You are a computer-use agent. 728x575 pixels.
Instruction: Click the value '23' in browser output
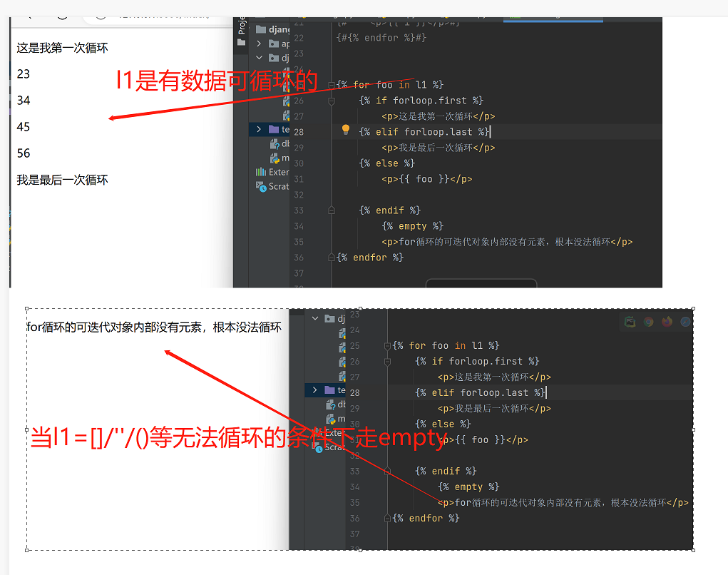24,74
